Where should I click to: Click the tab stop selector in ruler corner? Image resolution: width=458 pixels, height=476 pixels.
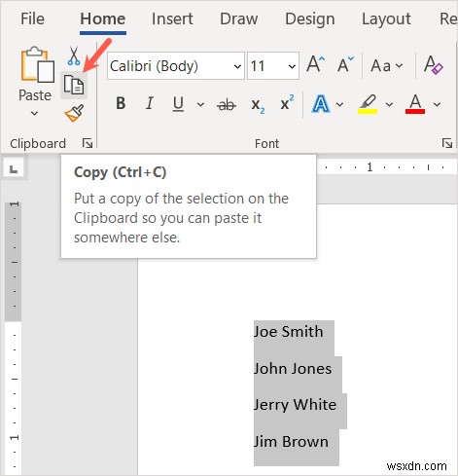[14, 168]
